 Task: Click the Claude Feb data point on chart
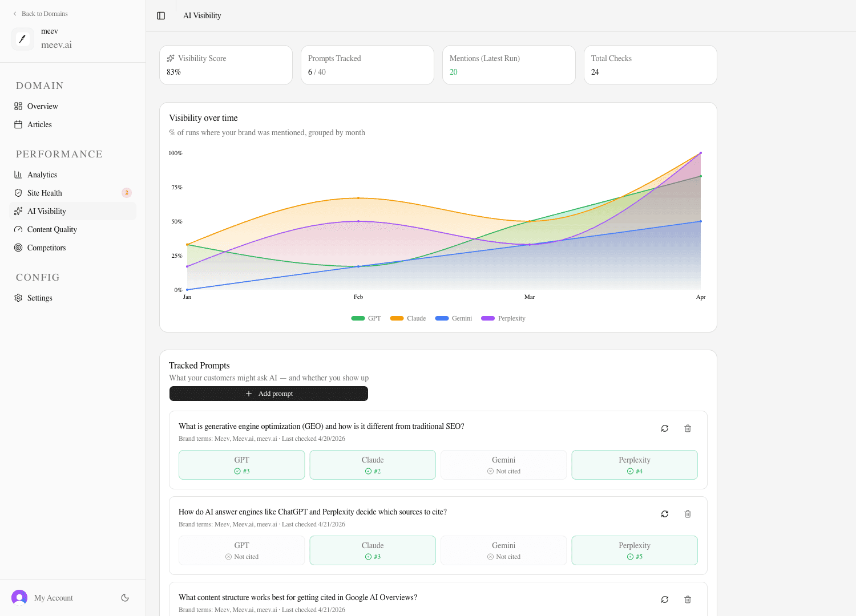[358, 198]
